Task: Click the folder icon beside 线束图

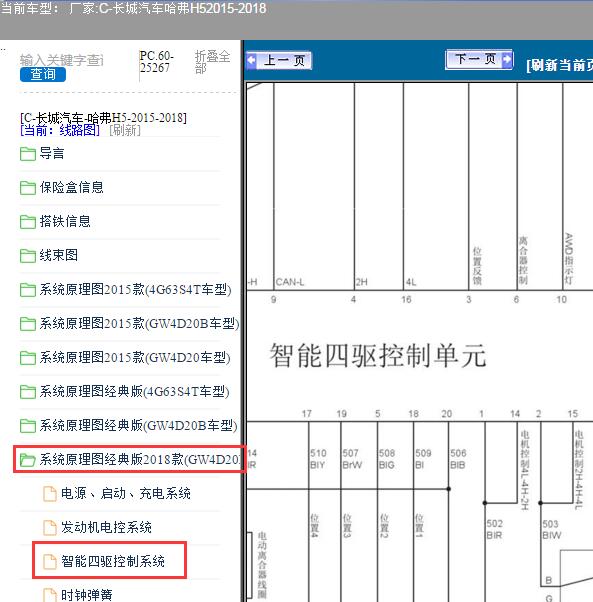Action: point(28,256)
